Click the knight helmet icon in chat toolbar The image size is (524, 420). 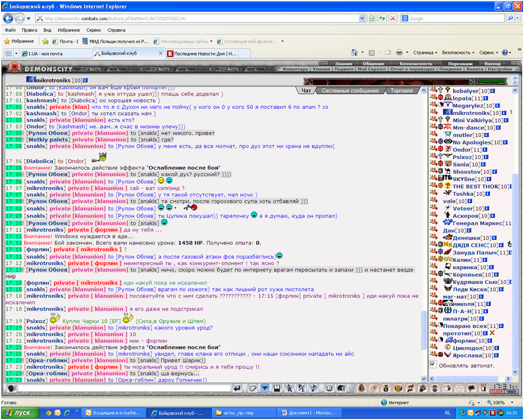341,388
